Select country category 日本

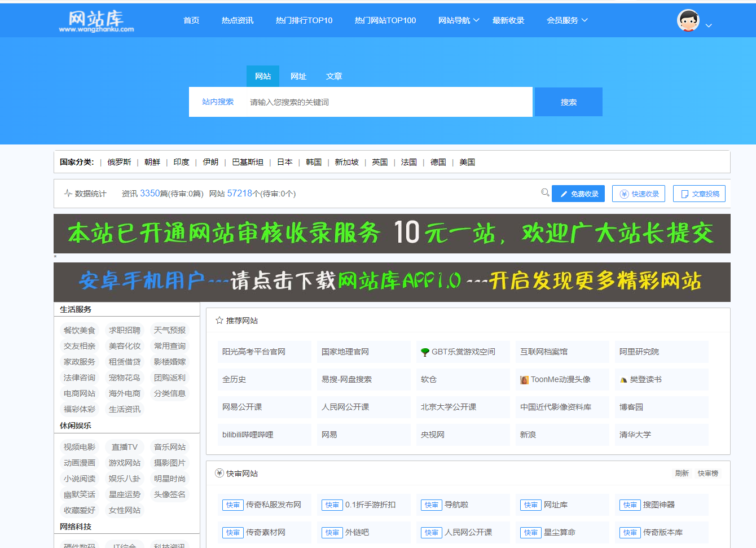click(x=284, y=162)
